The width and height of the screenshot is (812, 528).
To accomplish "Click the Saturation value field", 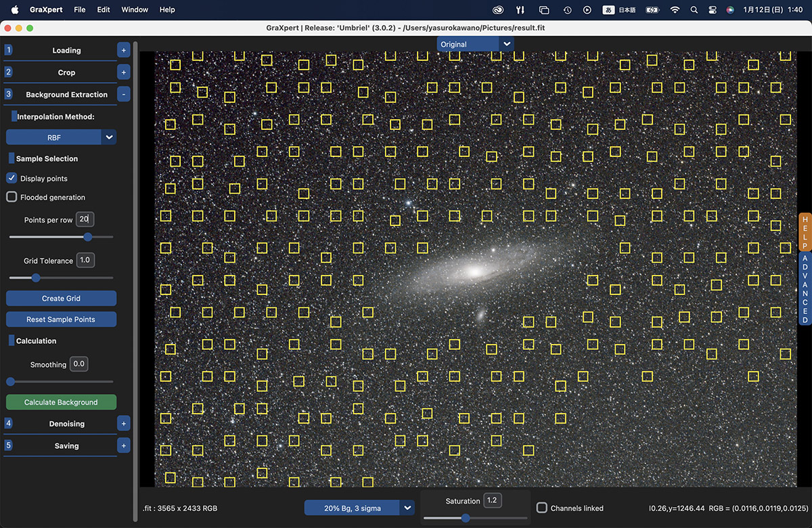I will click(492, 500).
